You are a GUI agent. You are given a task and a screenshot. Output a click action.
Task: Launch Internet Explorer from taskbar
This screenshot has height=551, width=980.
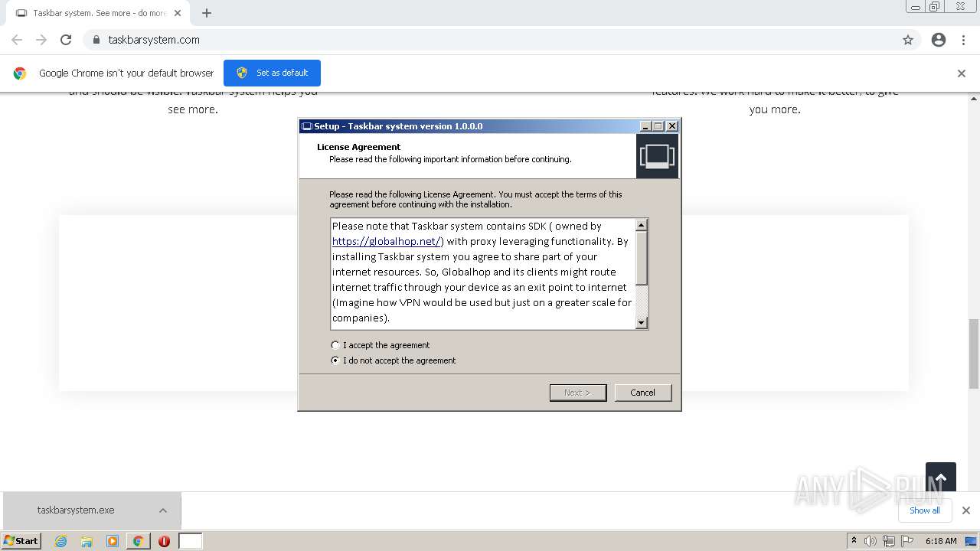click(61, 541)
